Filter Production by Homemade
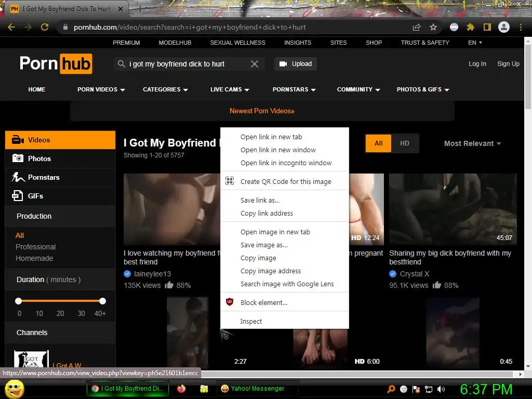Viewport: 532px width, 399px height. [x=34, y=258]
